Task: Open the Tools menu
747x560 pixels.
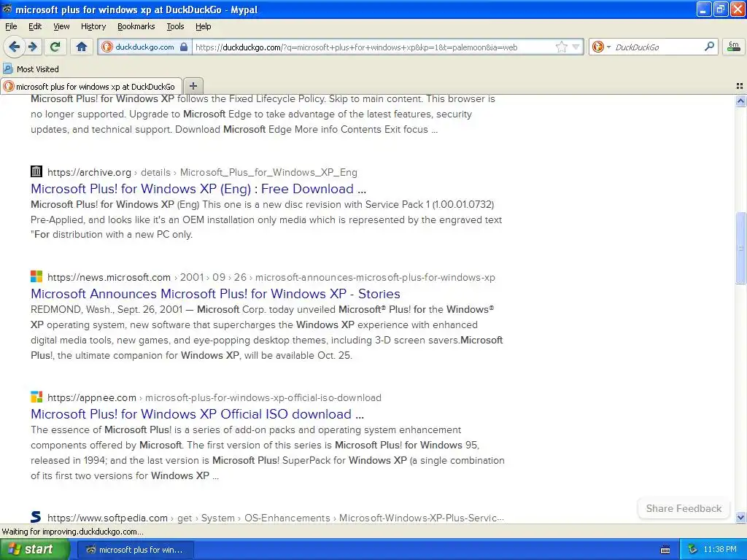Action: point(175,26)
